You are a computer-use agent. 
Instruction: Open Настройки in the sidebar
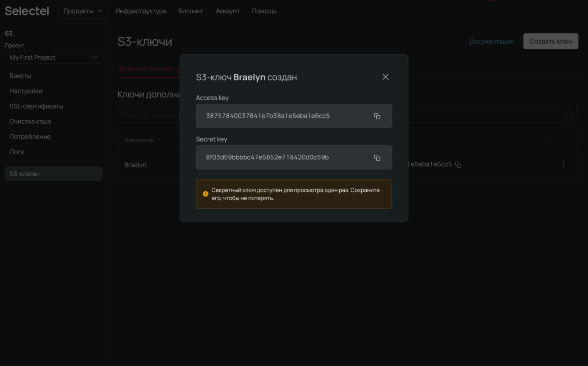point(26,91)
